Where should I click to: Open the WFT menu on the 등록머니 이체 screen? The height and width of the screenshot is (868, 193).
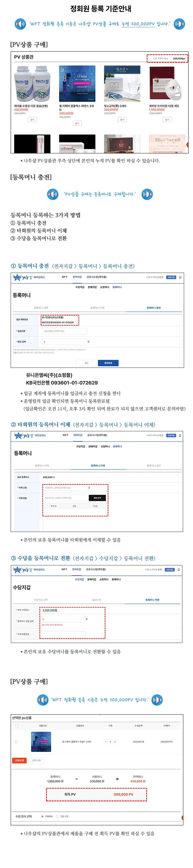click(65, 435)
